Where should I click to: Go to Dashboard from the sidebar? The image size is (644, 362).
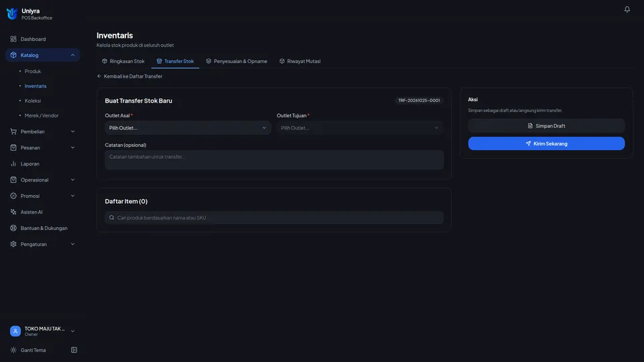pyautogui.click(x=43, y=39)
